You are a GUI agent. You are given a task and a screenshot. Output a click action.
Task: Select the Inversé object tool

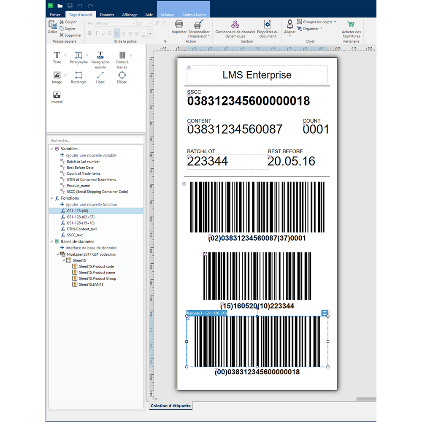(x=57, y=97)
